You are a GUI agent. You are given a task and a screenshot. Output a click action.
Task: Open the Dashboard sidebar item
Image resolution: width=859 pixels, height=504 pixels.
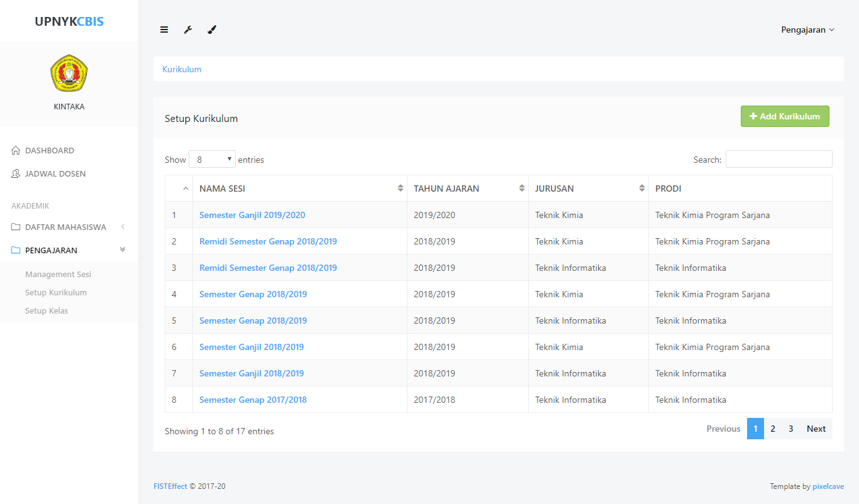tap(49, 151)
